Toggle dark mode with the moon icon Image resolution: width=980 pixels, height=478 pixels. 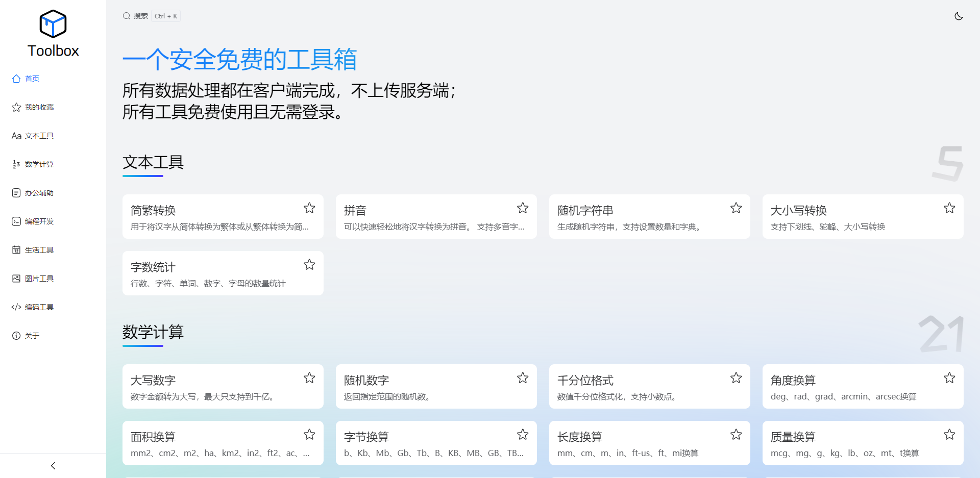[959, 16]
